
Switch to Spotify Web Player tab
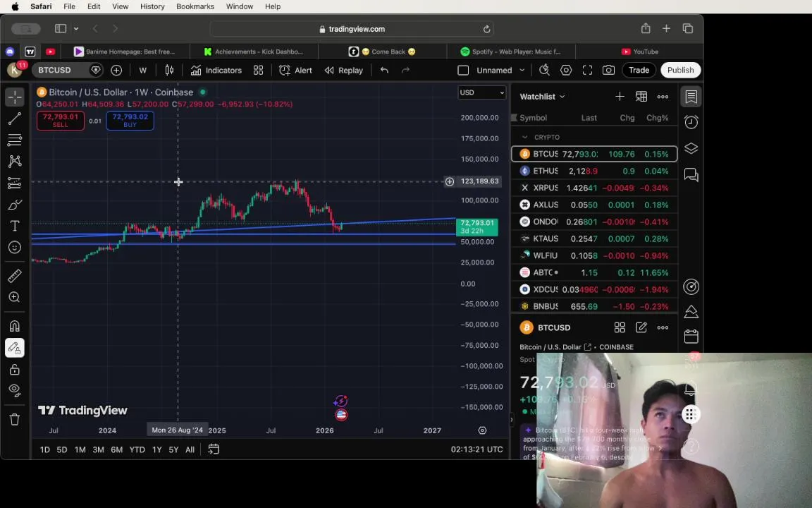click(510, 52)
